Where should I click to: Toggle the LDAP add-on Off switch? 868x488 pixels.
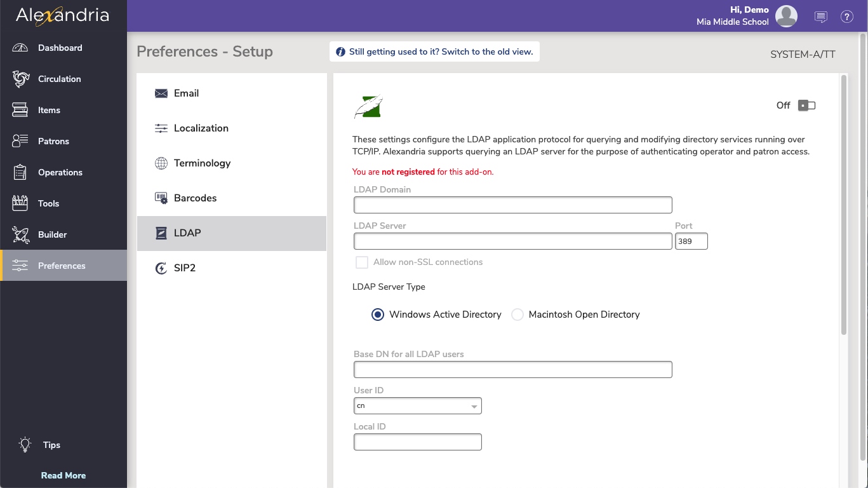tap(806, 105)
